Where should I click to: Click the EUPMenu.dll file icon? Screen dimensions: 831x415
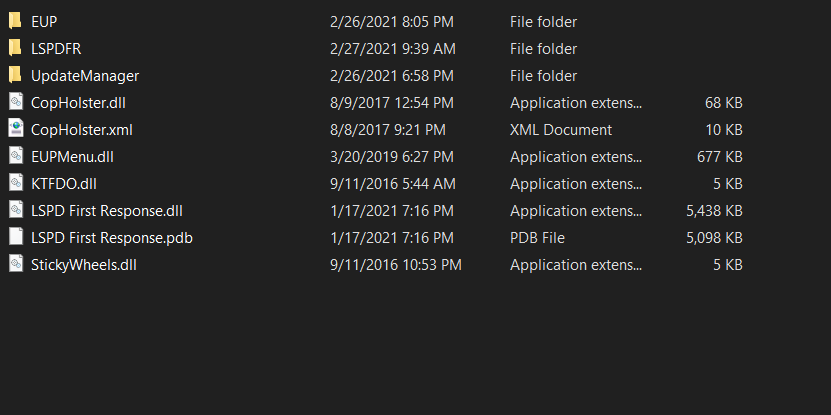(x=15, y=156)
